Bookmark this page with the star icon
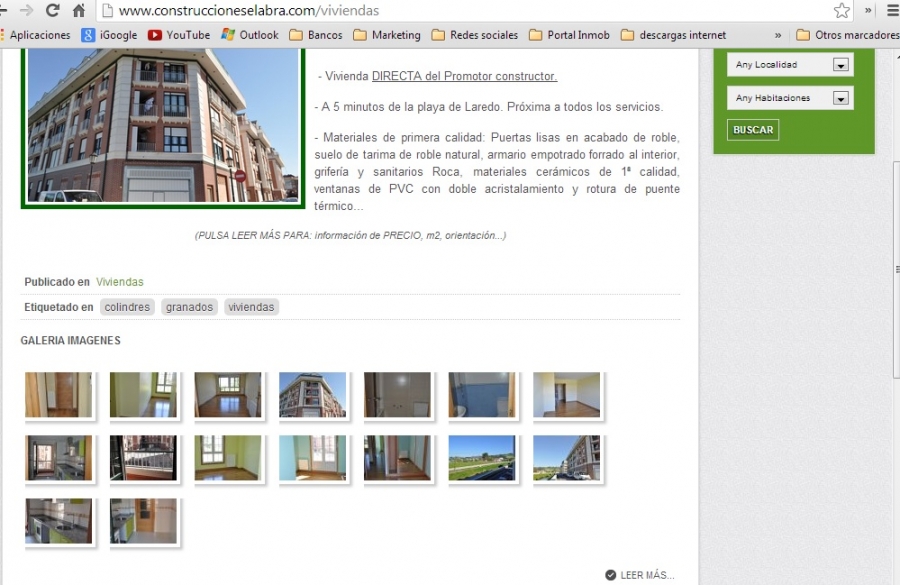The height and width of the screenshot is (585, 900). coord(841,10)
